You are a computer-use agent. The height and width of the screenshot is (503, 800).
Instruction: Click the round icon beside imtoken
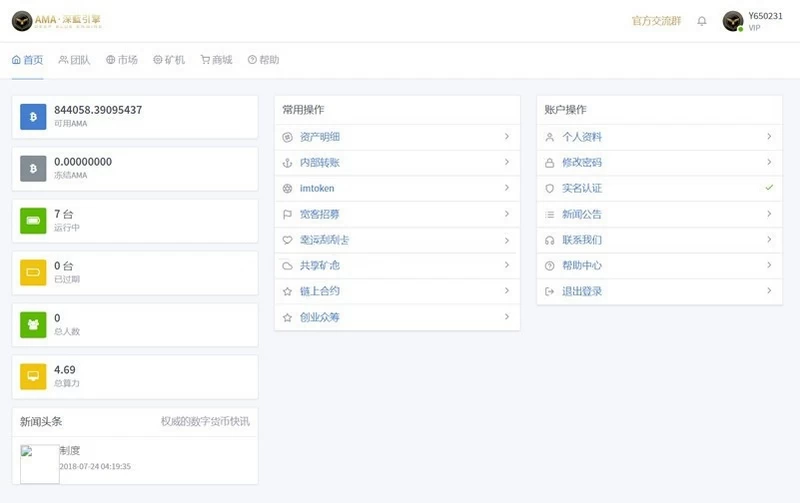coord(287,189)
